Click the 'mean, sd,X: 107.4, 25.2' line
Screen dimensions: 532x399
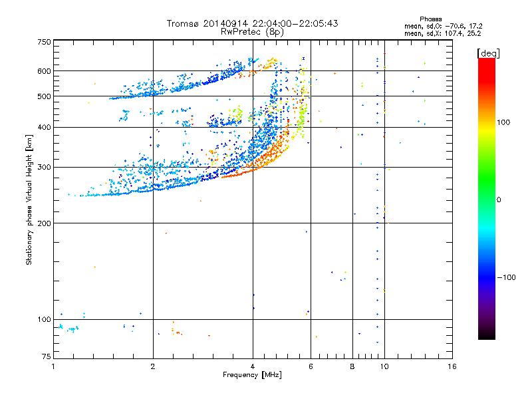tap(442, 33)
